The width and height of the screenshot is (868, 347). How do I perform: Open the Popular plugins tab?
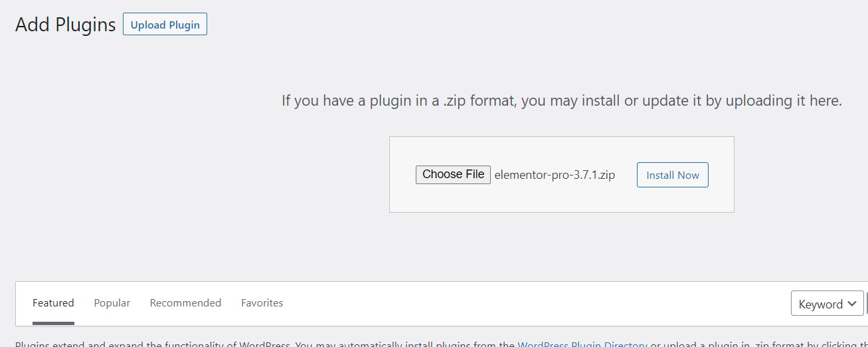coord(112,303)
